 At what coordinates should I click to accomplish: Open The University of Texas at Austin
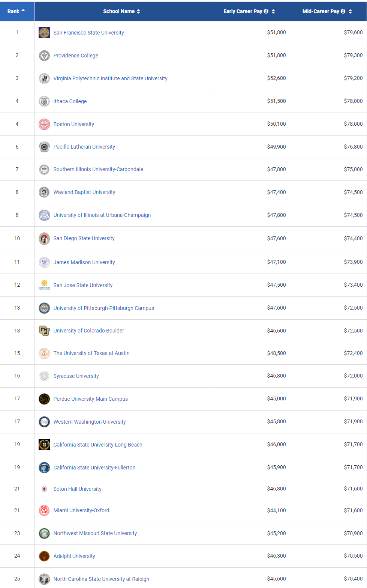91,353
